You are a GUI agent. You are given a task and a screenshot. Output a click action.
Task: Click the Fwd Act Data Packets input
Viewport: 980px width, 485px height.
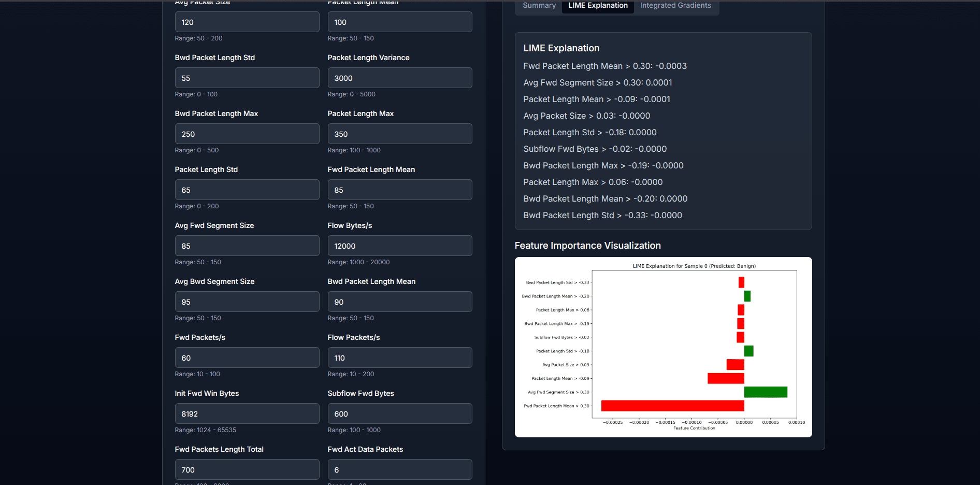[x=400, y=469]
